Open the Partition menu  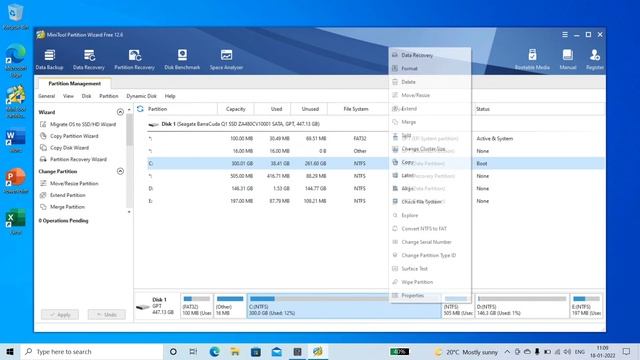point(109,96)
